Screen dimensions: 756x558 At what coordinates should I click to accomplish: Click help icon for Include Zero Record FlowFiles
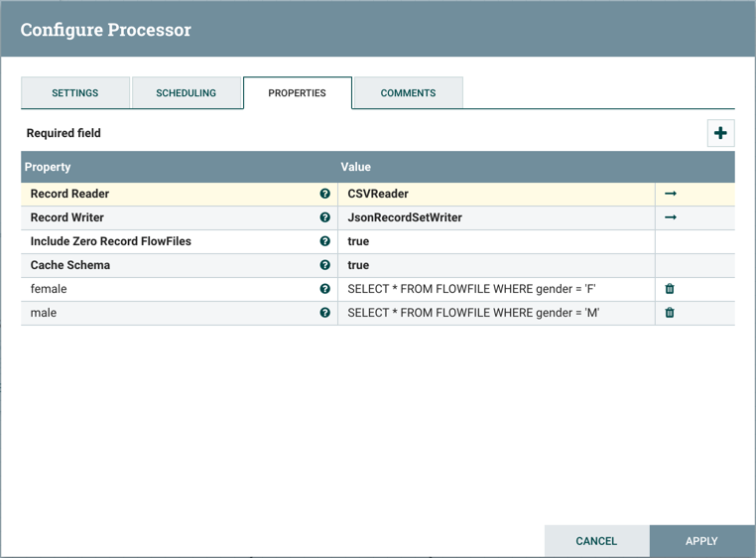(x=324, y=241)
